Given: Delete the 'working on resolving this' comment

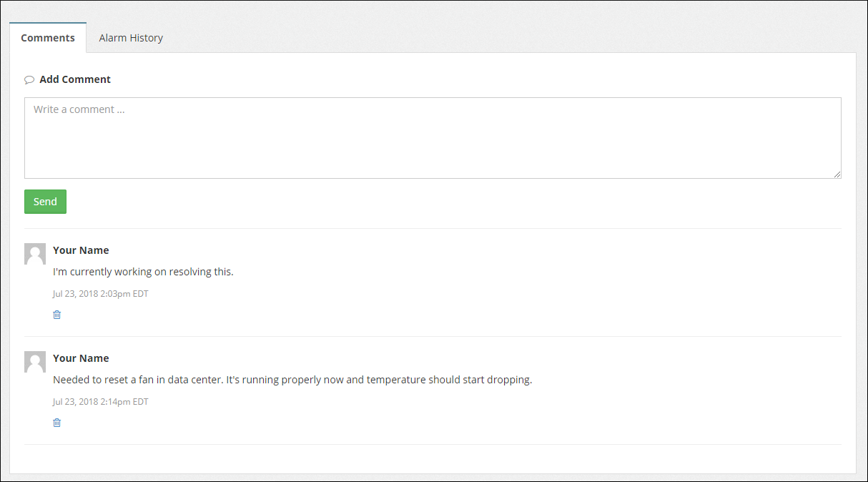Looking at the screenshot, I should [x=57, y=315].
